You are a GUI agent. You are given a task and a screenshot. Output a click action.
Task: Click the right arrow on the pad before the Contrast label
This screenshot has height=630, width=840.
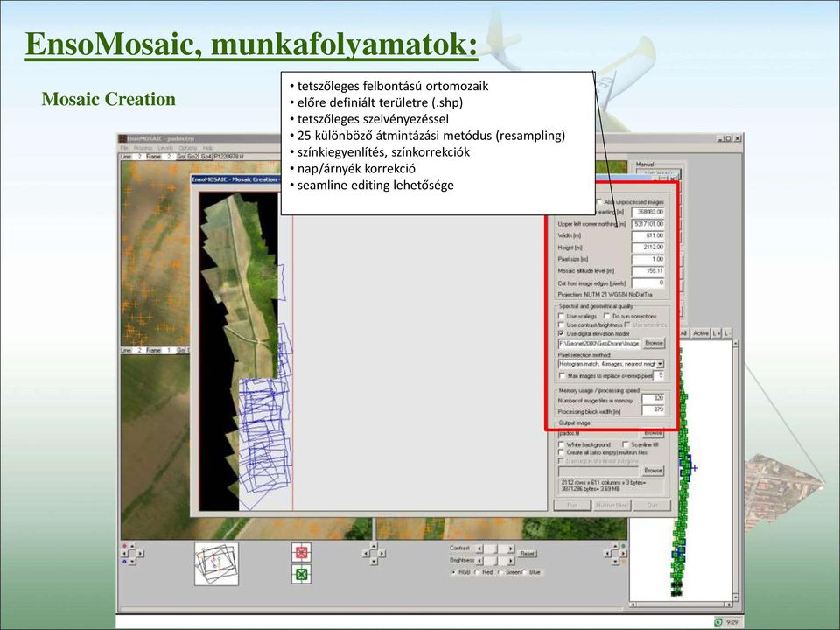(381, 554)
